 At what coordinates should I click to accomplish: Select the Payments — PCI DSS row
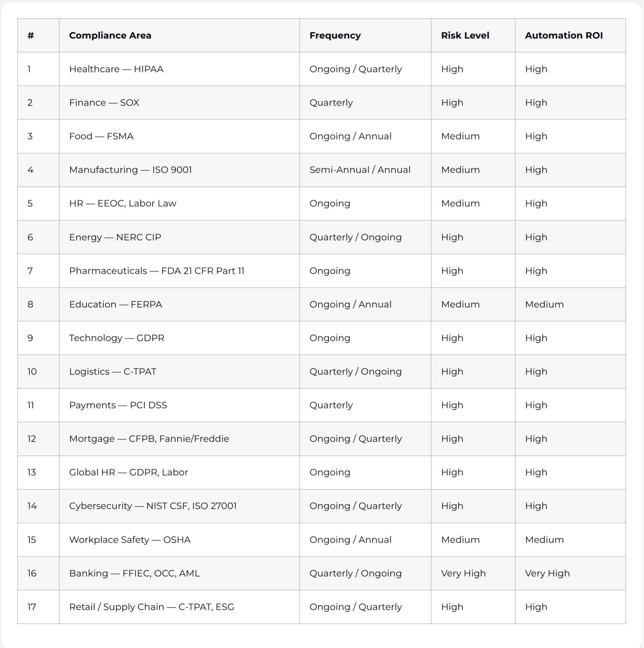118,405
